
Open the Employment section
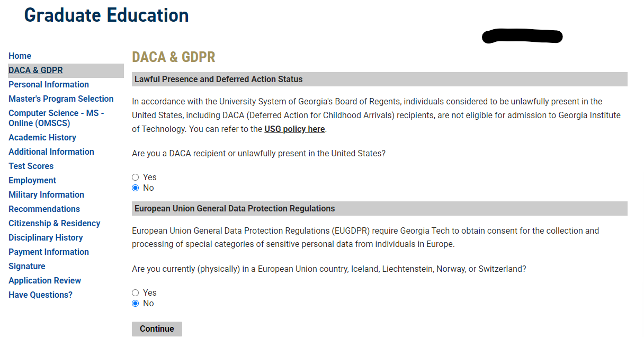click(32, 181)
